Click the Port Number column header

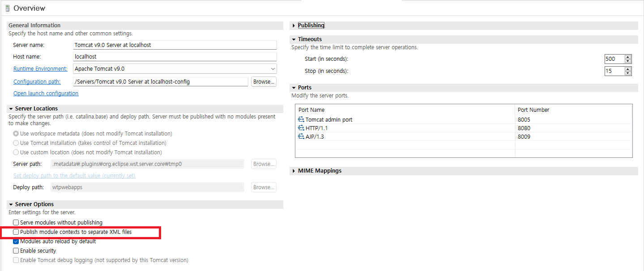(533, 110)
